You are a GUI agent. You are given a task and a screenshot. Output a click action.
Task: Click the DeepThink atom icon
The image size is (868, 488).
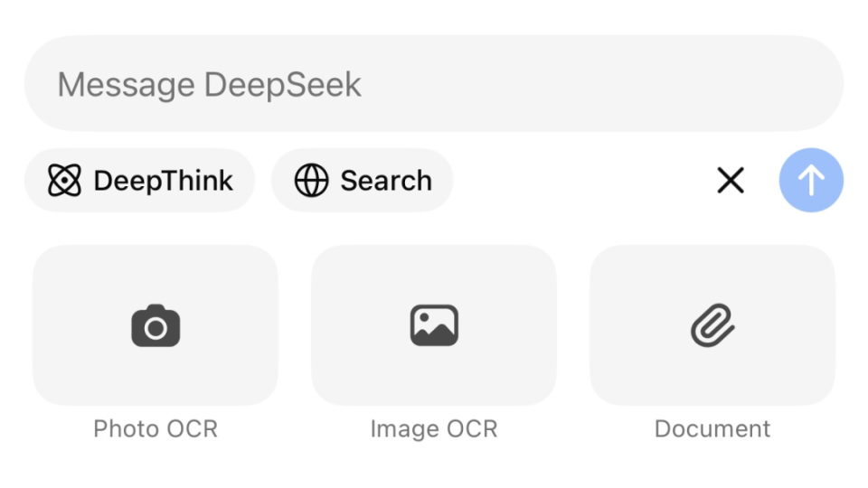[64, 181]
